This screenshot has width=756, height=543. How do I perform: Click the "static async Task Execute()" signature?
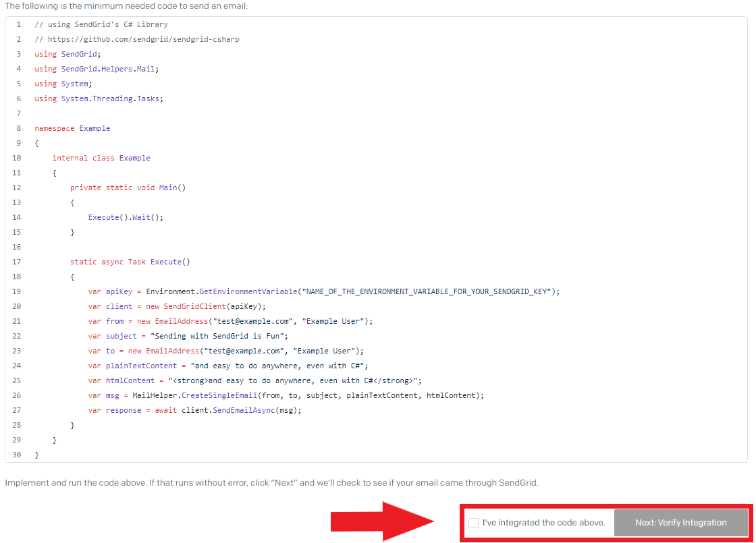pos(130,262)
